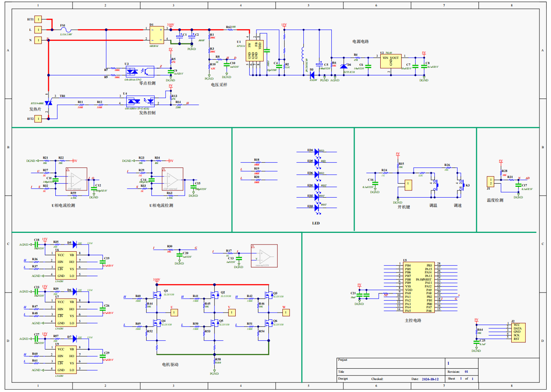This screenshot has width=551, height=392.
Task: Select the U2 78L05 voltage regulator
Action: click(x=391, y=61)
